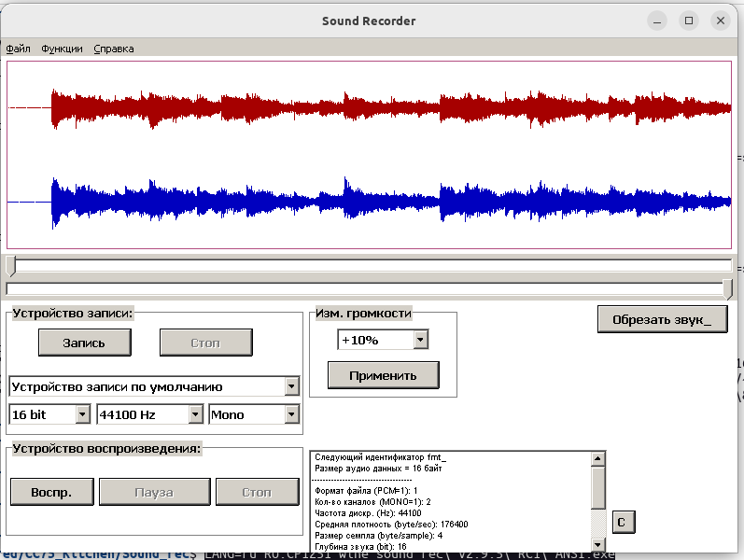Click log line 'Формат файла (PCM=1): 1'
The image size is (744, 560).
tap(366, 490)
